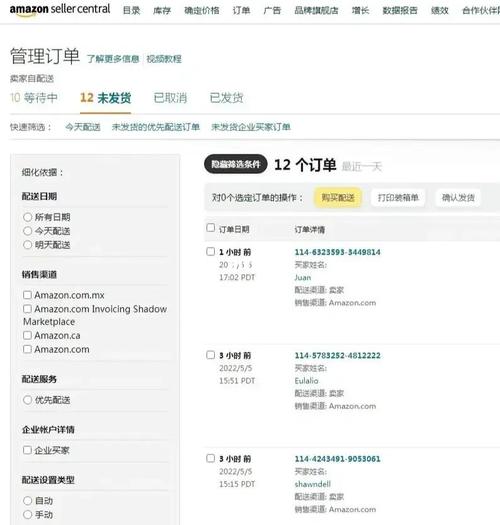
Task: Click the 最近一天 date range label
Action: point(362,166)
